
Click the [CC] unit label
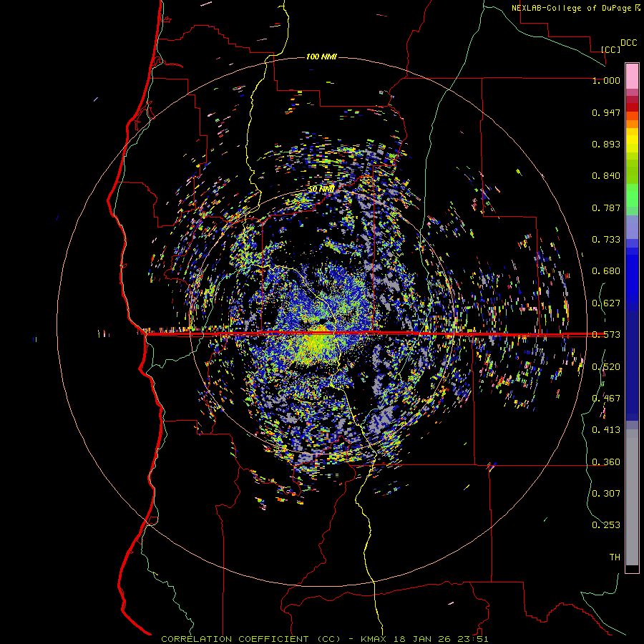point(610,49)
